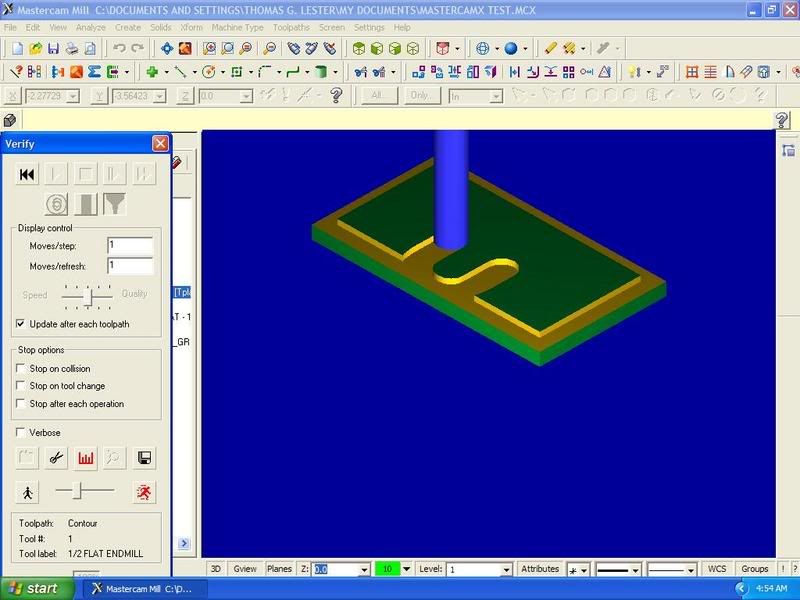Open the line width dropdown
This screenshot has width=800, height=600.
click(x=690, y=570)
